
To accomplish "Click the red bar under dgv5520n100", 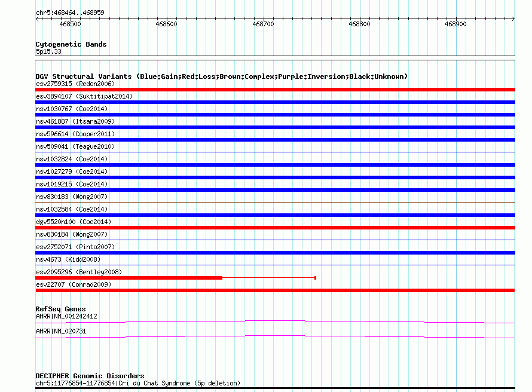I will pos(275,228).
